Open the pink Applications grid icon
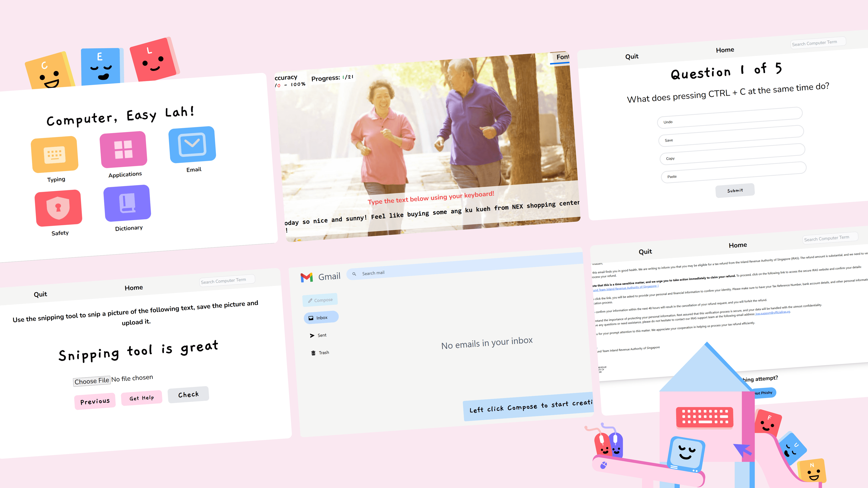868x488 pixels. click(x=123, y=150)
